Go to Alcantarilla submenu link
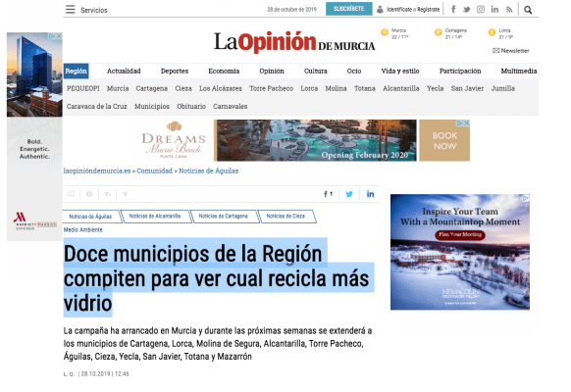This screenshot has height=392, width=571. coord(401,88)
